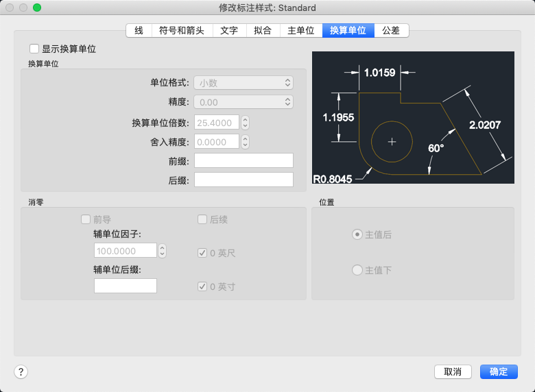The width and height of the screenshot is (535, 392).
Task: Toggle the 0 英寸 checkbox
Action: click(202, 286)
